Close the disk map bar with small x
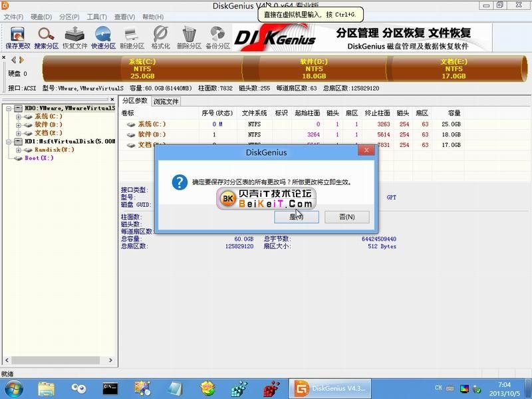This screenshot has width=532, height=399. pyautogui.click(x=4, y=57)
